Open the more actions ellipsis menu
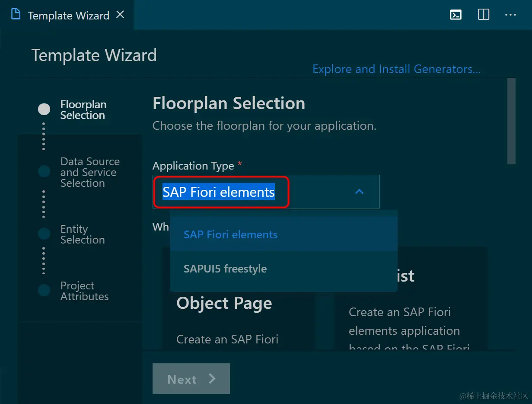This screenshot has height=404, width=532. point(510,15)
